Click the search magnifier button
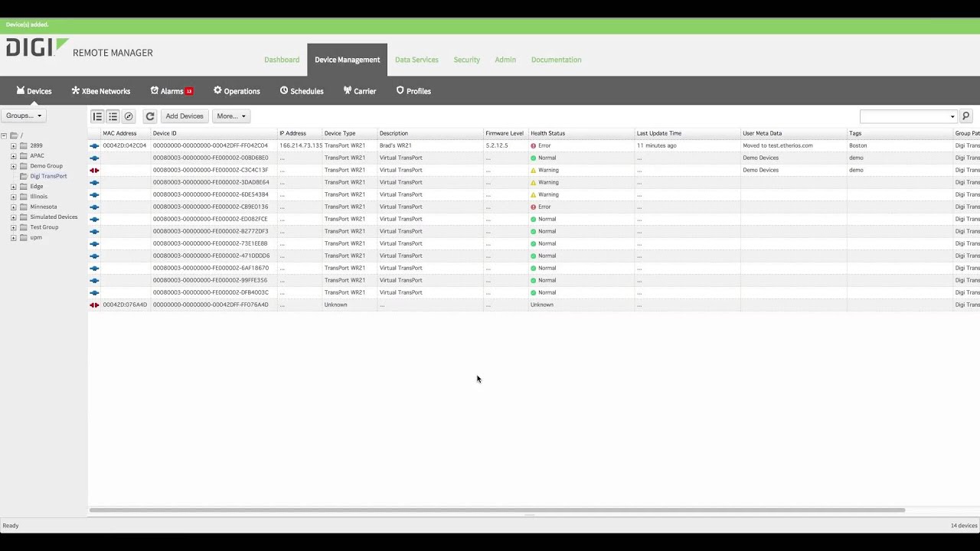 pyautogui.click(x=966, y=116)
